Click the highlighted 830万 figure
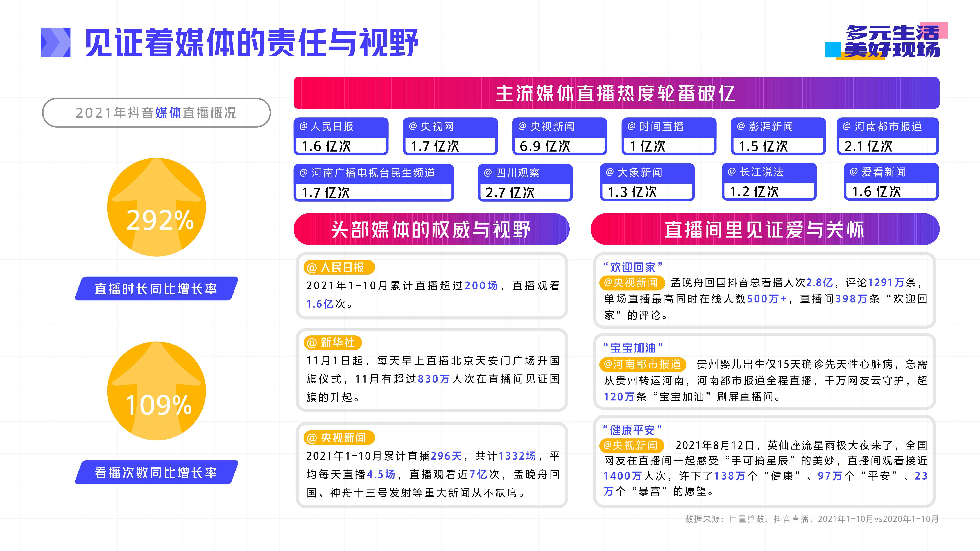The height and width of the screenshot is (551, 980). tap(434, 379)
